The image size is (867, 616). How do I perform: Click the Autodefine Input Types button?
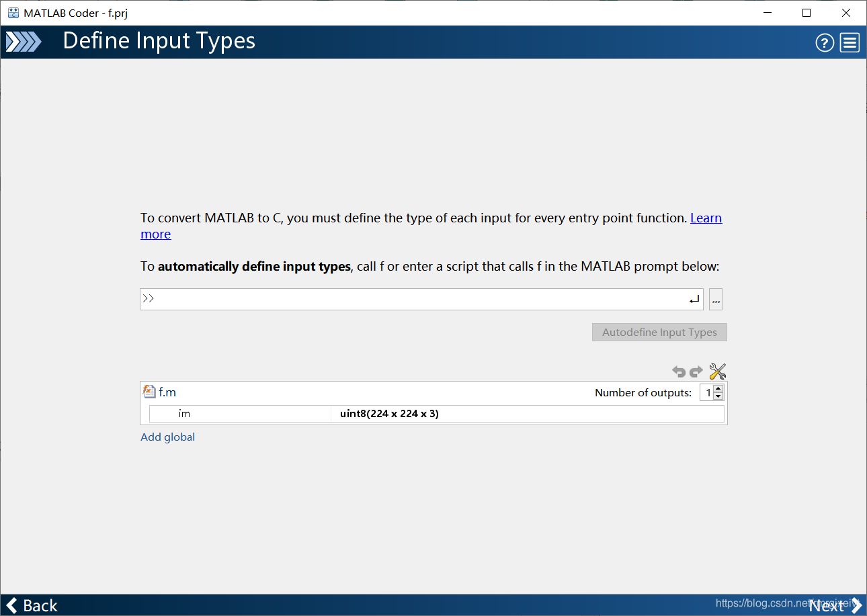click(x=659, y=332)
